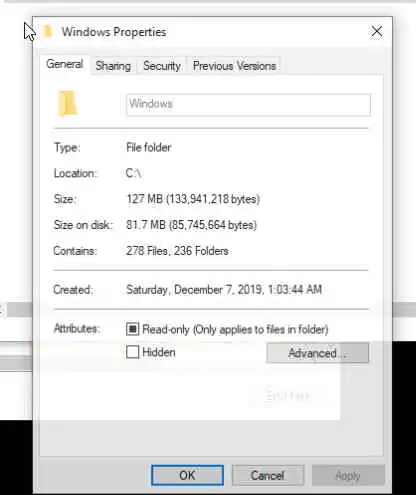
Task: Close the Windows Properties dialog
Action: click(377, 32)
